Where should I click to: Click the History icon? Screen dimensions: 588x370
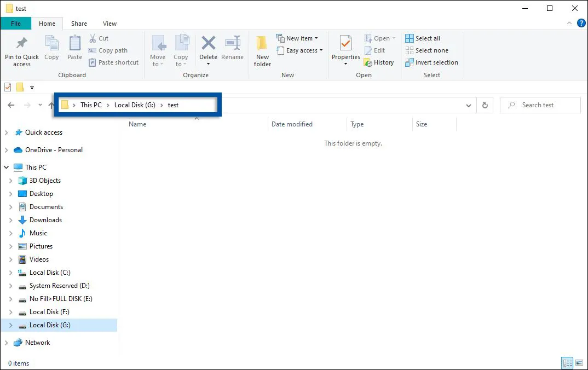(379, 62)
